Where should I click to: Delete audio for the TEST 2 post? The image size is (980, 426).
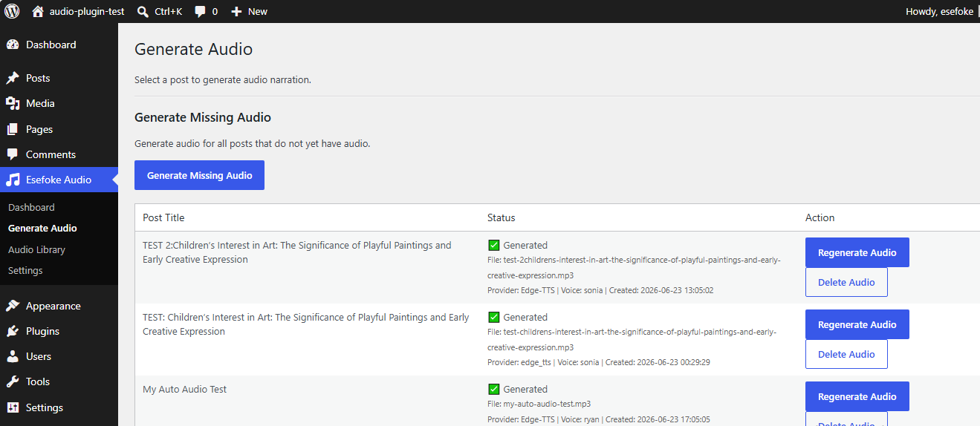pos(846,282)
